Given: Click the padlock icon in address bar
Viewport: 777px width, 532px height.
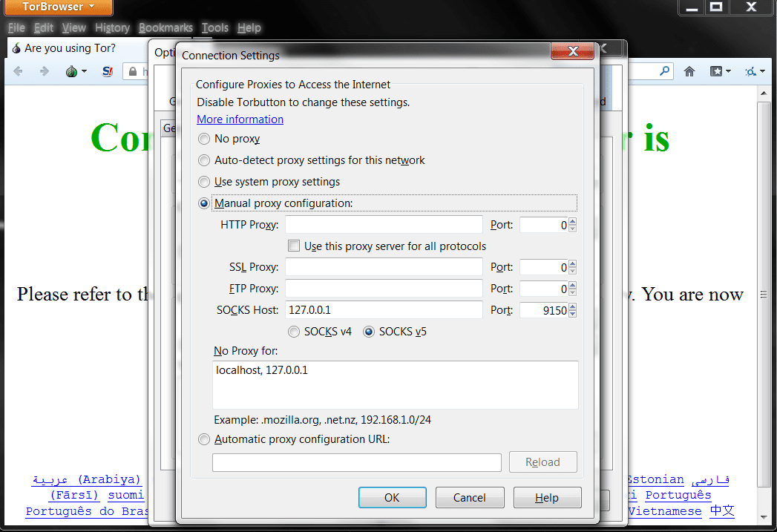Looking at the screenshot, I should click(x=133, y=71).
